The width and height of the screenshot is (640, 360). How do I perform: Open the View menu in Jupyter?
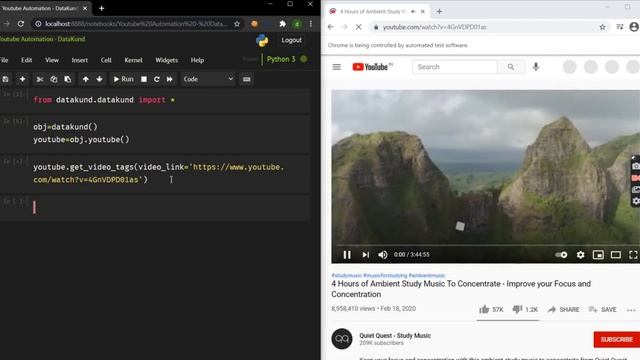click(x=52, y=60)
